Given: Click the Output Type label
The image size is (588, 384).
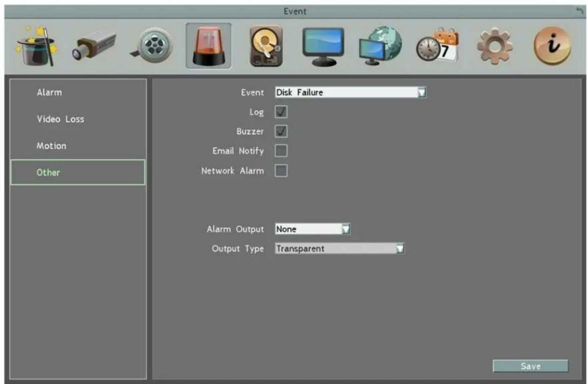Looking at the screenshot, I should (238, 248).
